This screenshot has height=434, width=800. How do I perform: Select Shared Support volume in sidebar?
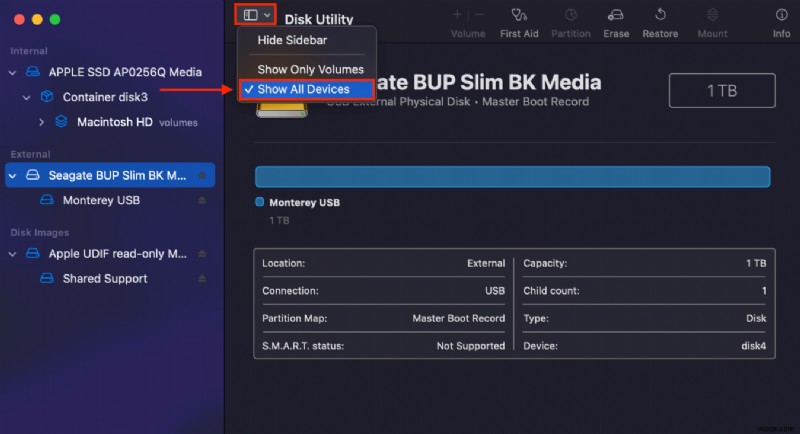[105, 278]
